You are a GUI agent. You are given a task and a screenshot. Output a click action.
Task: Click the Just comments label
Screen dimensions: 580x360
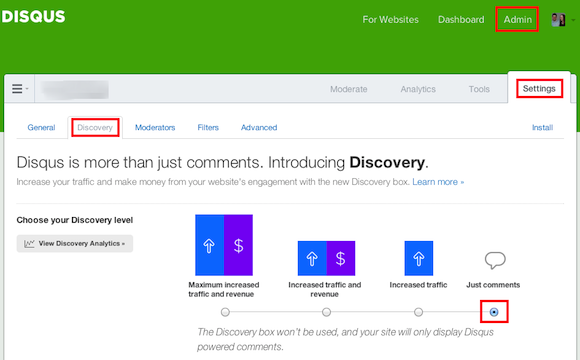tap(493, 285)
